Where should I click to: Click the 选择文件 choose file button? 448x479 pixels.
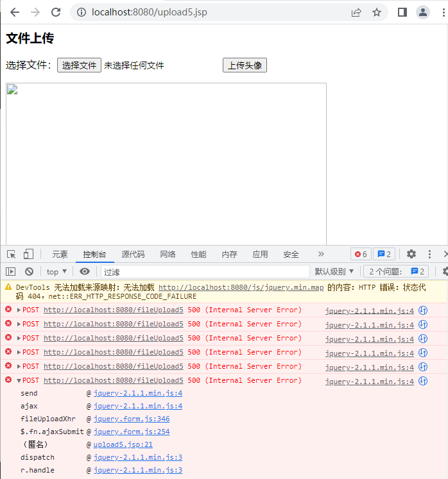point(79,65)
